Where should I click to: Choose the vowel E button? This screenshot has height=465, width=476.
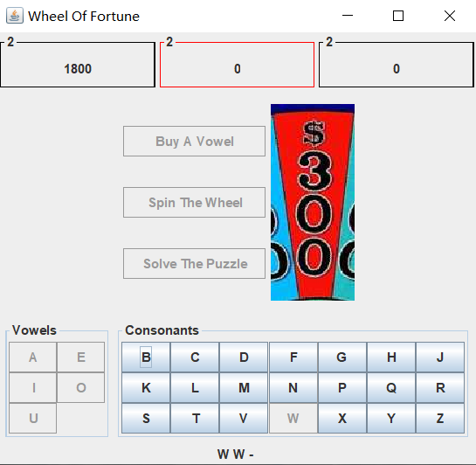(80, 357)
